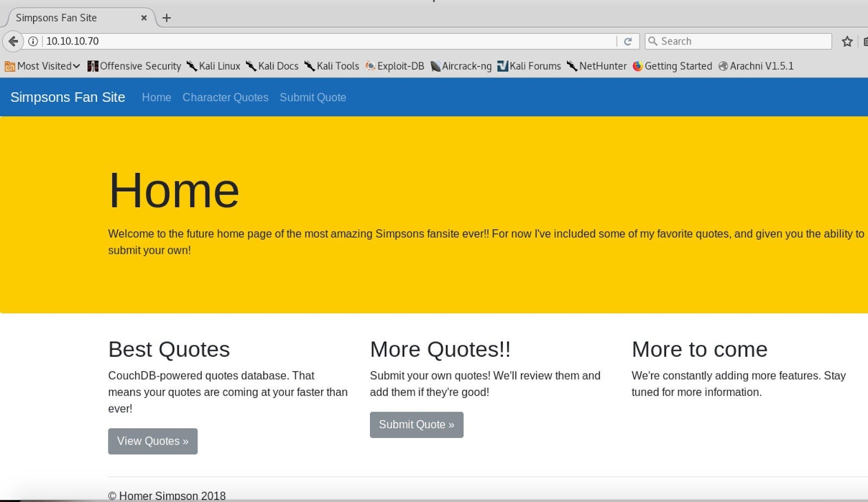Click the Kali Tools bookmark icon

(x=309, y=66)
